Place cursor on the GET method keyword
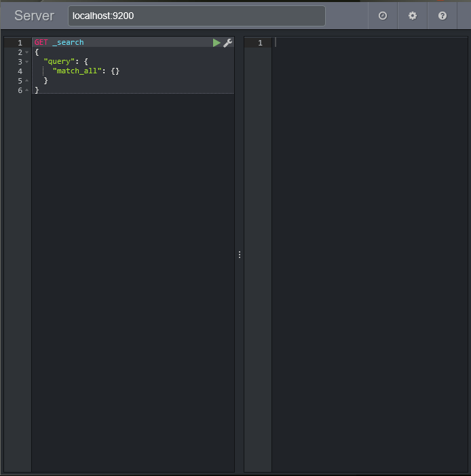The image size is (471, 476). pos(41,43)
